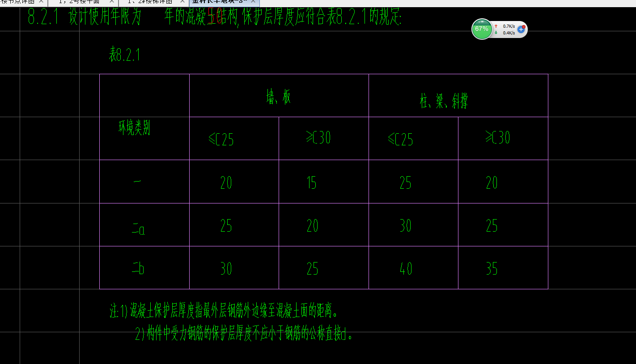
Task: Select the 墙、板 column header
Action: tap(279, 97)
